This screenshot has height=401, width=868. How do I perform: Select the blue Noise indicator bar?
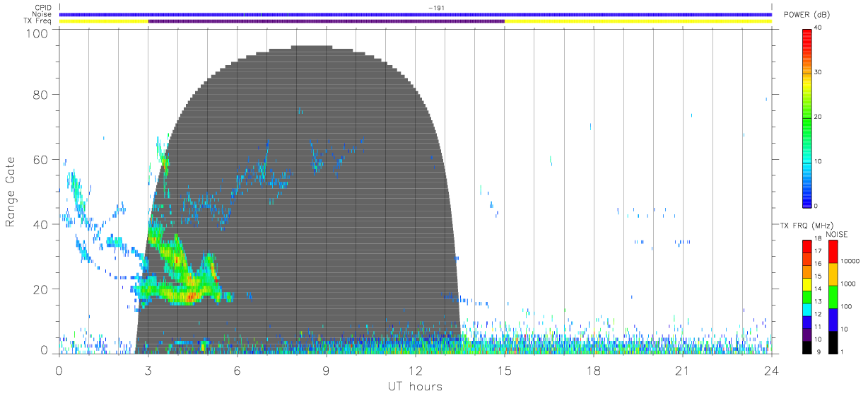pyautogui.click(x=415, y=14)
